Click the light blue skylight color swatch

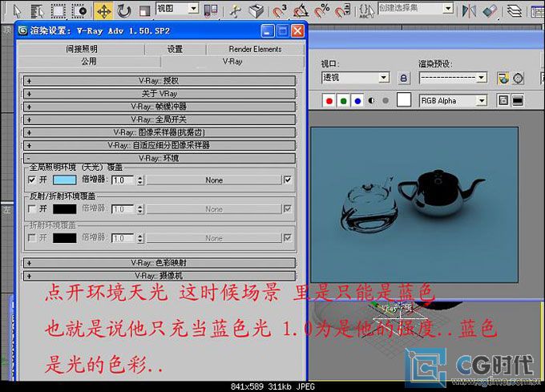click(65, 180)
